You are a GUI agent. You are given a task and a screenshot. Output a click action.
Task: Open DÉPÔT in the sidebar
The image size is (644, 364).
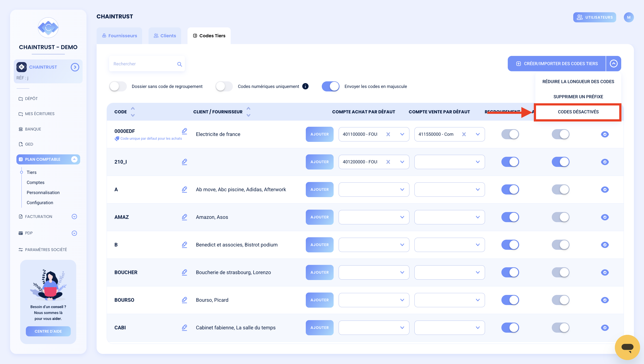point(28,99)
